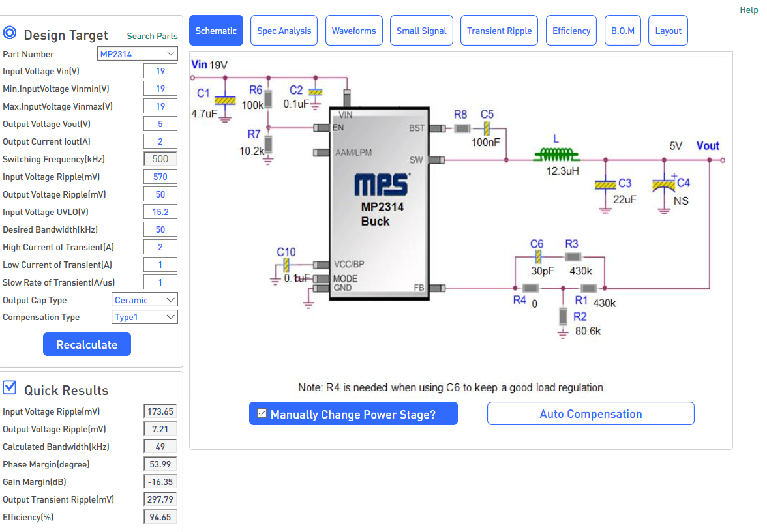Select the C6 feedforward capacitor symbol
The height and width of the screenshot is (532, 767).
[x=538, y=257]
